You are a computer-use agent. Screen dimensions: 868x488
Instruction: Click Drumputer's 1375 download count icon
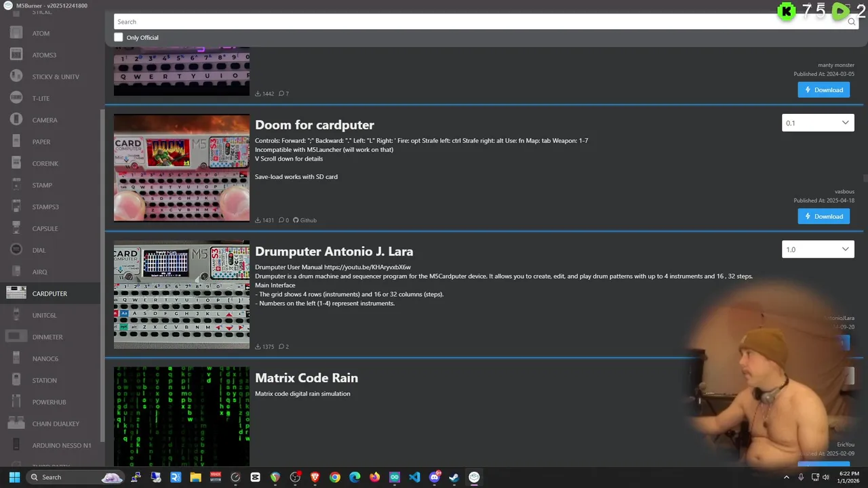click(258, 346)
